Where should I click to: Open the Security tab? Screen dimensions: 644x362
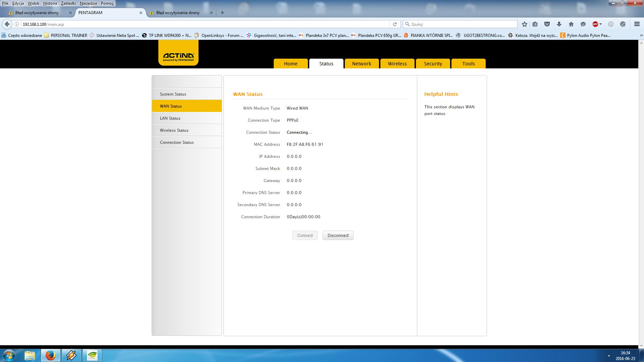point(433,64)
